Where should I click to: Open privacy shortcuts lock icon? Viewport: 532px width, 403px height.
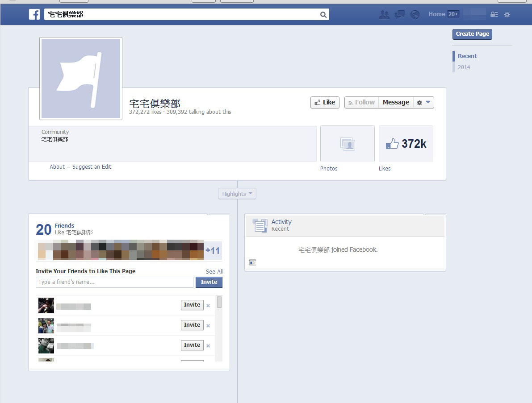pos(494,15)
